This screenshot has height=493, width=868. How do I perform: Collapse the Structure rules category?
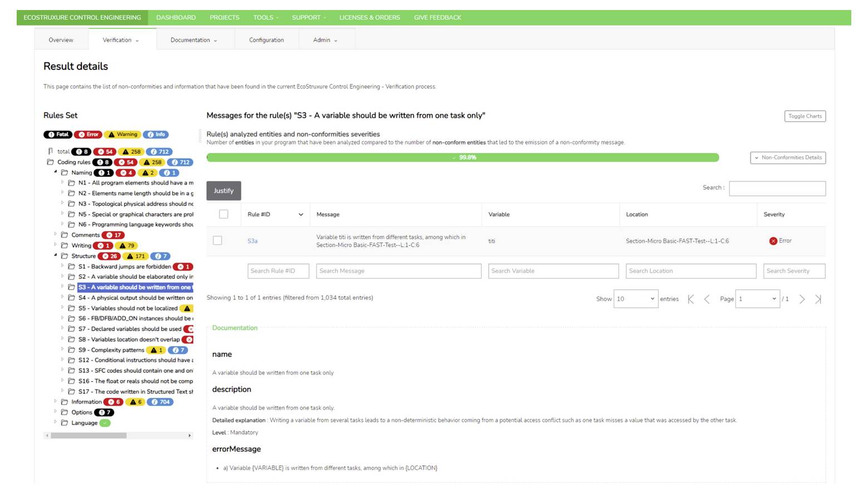click(55, 255)
